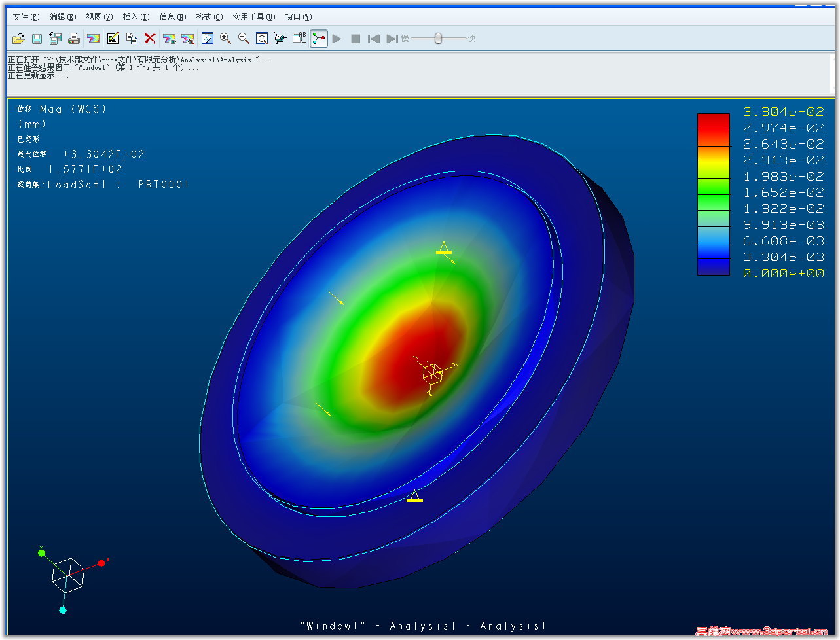Viewport: 840px width, 640px height.
Task: Delete the result window with red X
Action: [x=150, y=39]
